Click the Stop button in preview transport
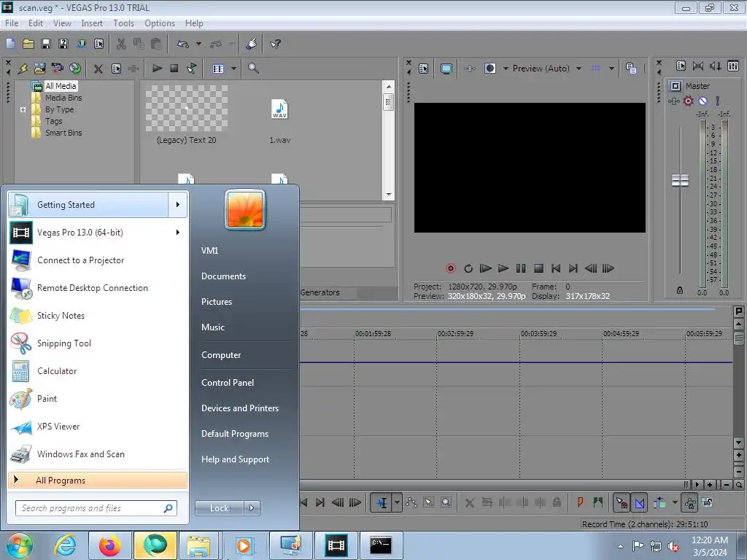The height and width of the screenshot is (560, 747). coord(538,268)
